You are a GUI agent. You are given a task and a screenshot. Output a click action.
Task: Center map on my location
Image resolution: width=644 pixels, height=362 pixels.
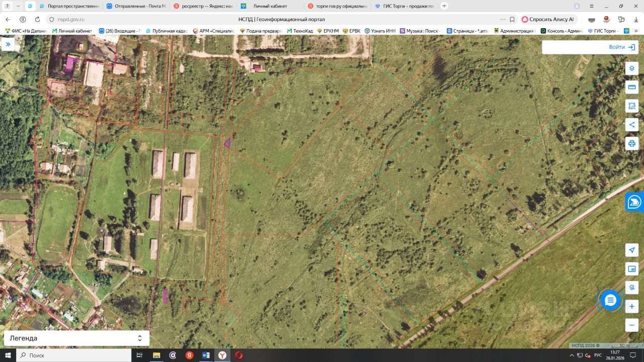(x=632, y=250)
